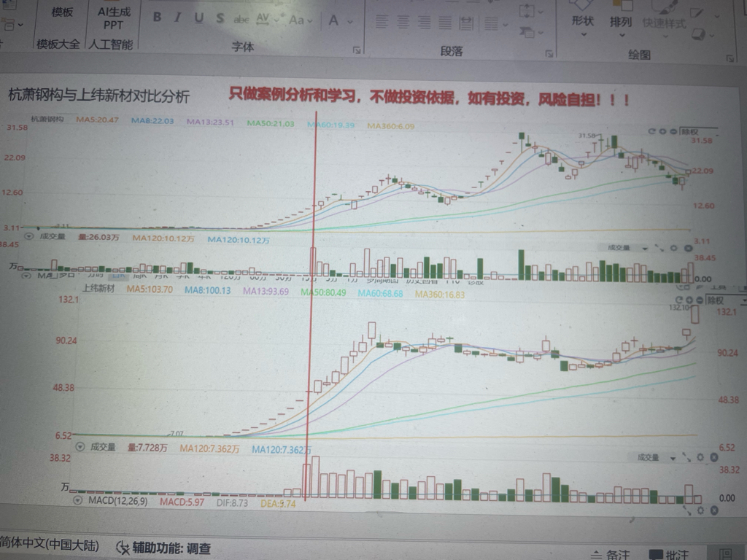Toggle bold formatting in the font group
Screen dimensions: 747x560
click(x=157, y=17)
